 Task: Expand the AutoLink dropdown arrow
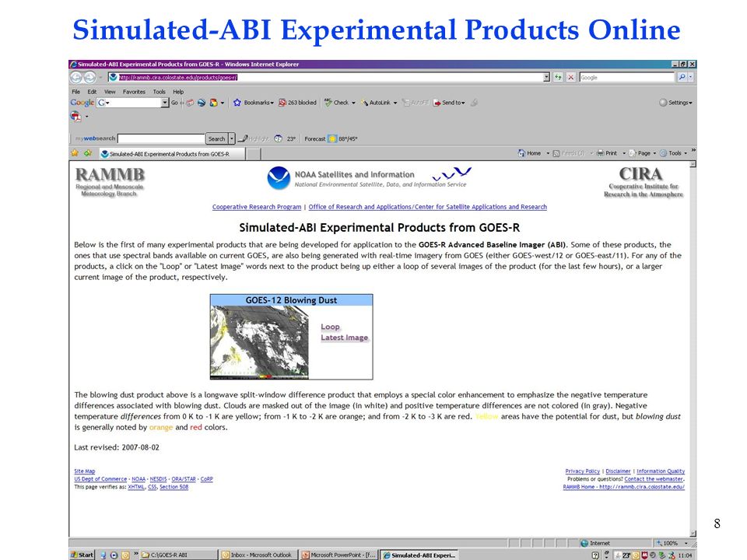(x=395, y=103)
